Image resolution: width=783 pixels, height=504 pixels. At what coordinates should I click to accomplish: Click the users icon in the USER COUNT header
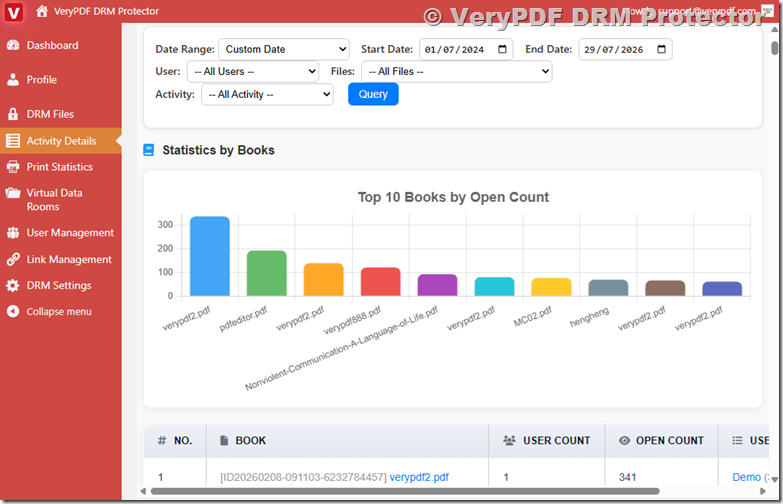click(x=509, y=441)
